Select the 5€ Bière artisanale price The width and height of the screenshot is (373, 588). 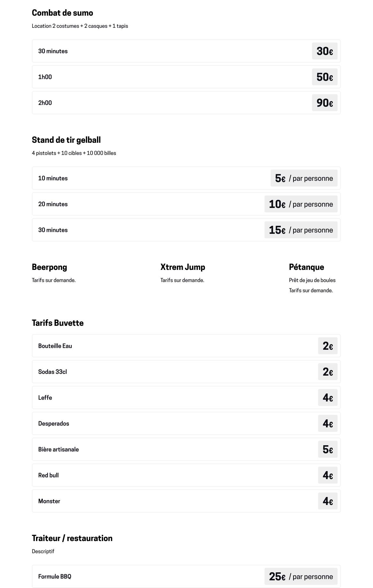[x=328, y=449]
